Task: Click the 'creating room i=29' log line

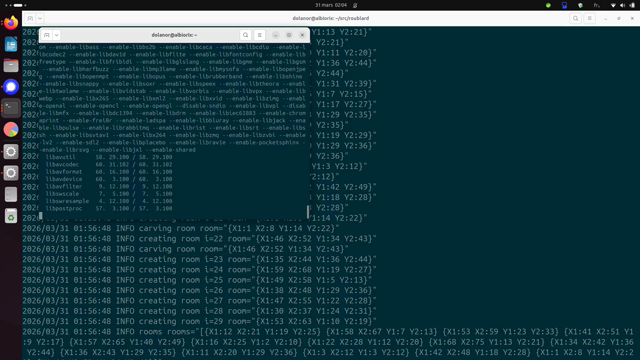Action: pyautogui.click(x=200, y=321)
